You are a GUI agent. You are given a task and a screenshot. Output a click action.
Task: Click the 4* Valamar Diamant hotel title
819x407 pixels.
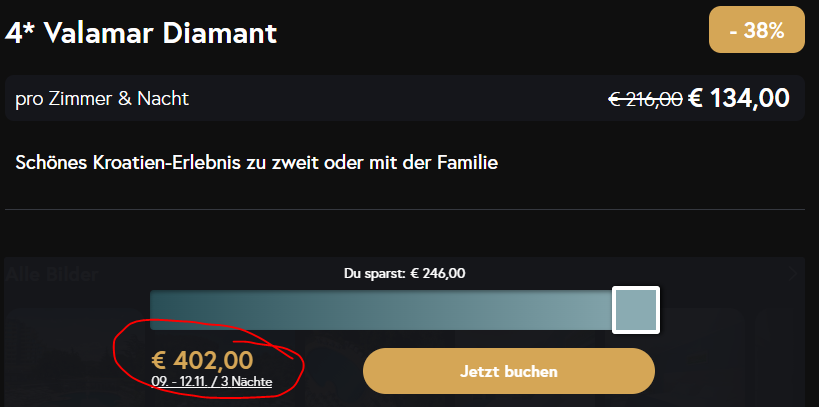141,33
